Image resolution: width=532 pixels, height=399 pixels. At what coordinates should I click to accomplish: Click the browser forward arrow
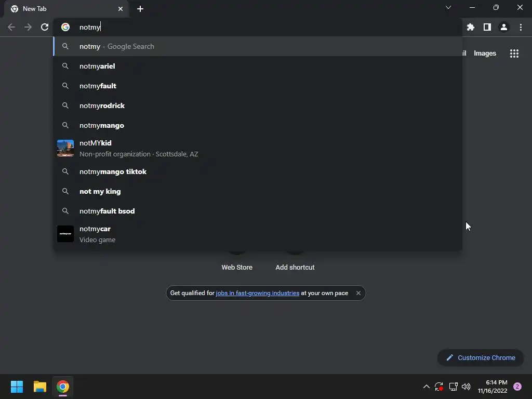(28, 27)
